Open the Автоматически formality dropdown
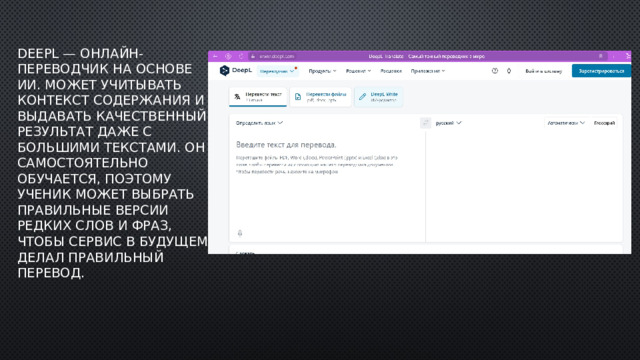Screen dimensions: 640x360 (x=566, y=123)
